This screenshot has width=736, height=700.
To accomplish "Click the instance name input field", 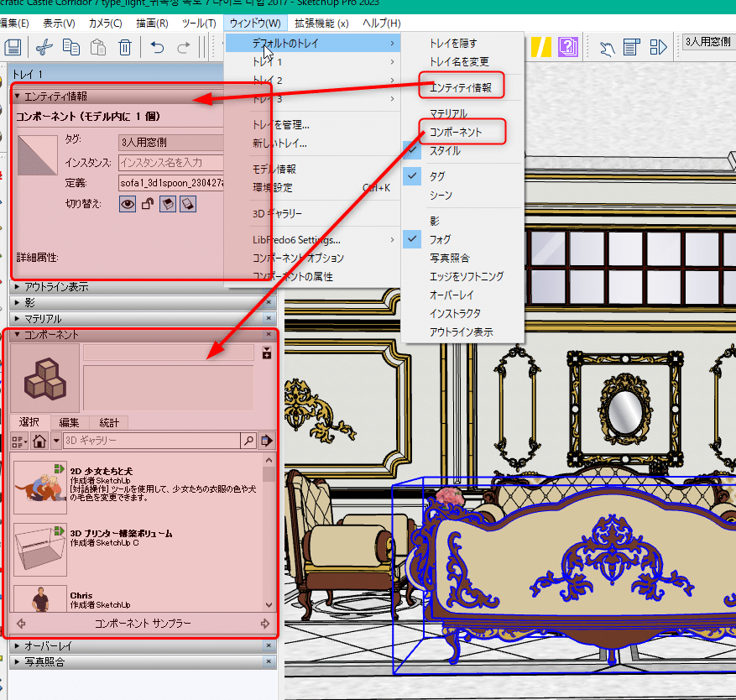I will coord(171,163).
